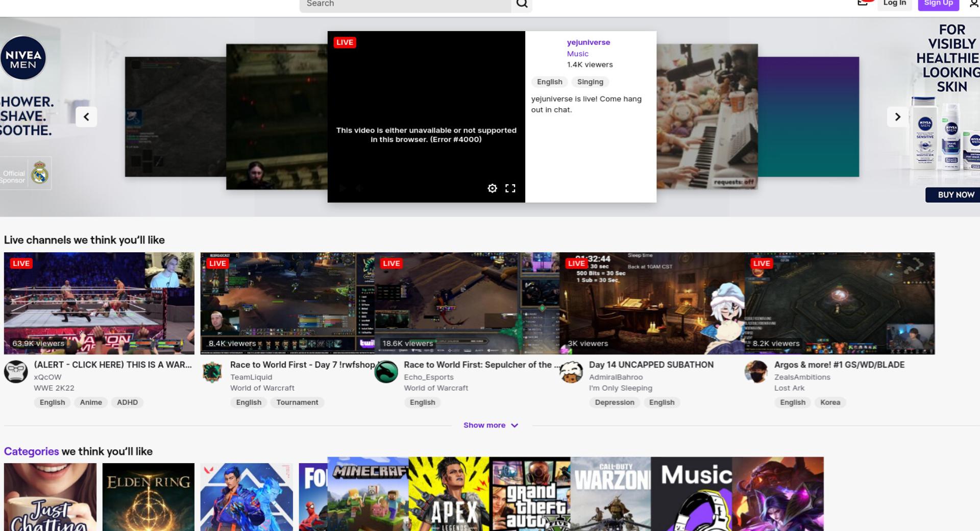Open the Just Chatting category cover
The image size is (980, 531).
coord(50,497)
